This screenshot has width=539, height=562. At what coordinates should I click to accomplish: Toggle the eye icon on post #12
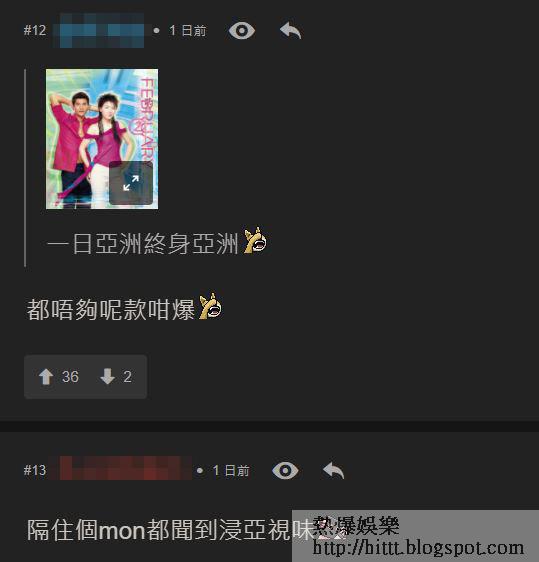pyautogui.click(x=242, y=30)
